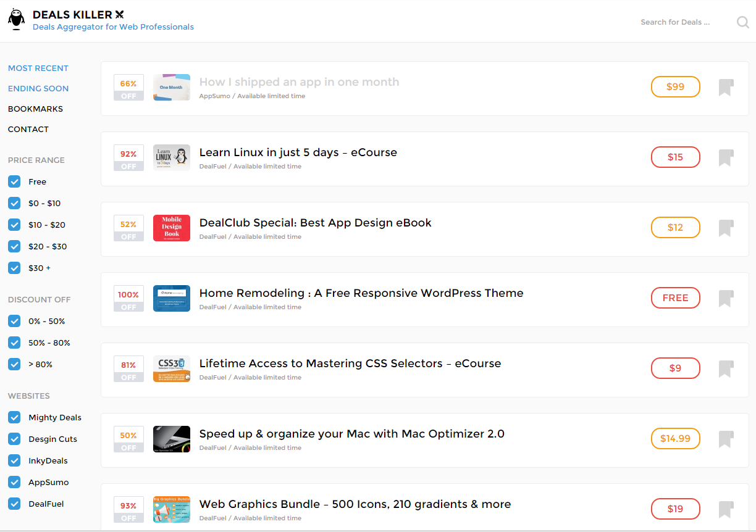Image resolution: width=756 pixels, height=532 pixels.
Task: Bookmark the Home Remodeling theme deal
Action: pos(726,298)
